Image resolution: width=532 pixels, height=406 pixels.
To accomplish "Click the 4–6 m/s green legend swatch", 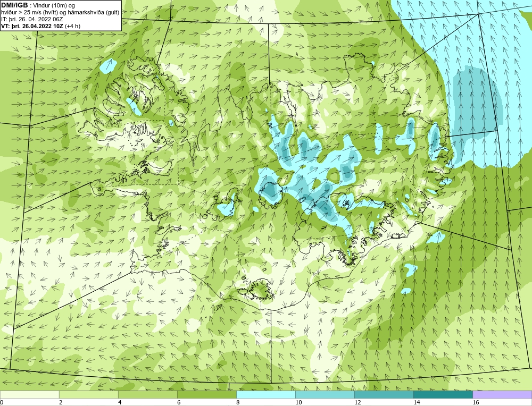I will pos(147,394).
